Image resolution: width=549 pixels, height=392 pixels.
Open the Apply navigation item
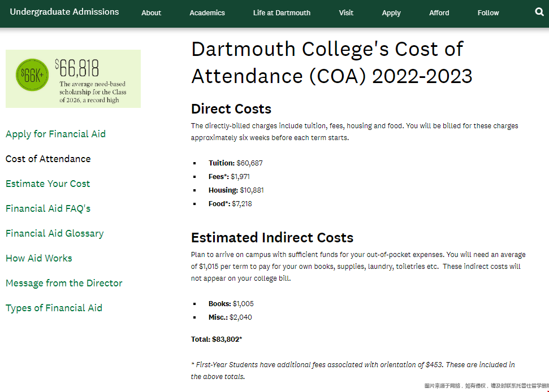pyautogui.click(x=391, y=13)
